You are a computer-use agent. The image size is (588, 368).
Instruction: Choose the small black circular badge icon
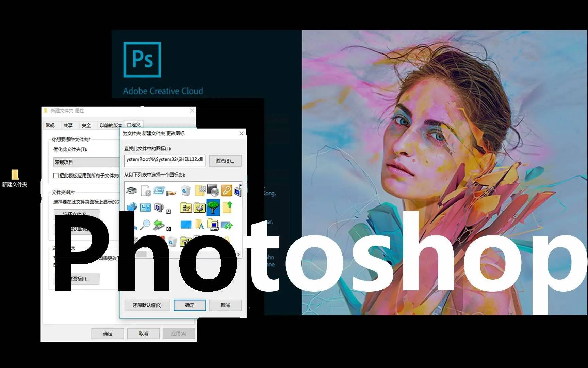[x=169, y=229]
